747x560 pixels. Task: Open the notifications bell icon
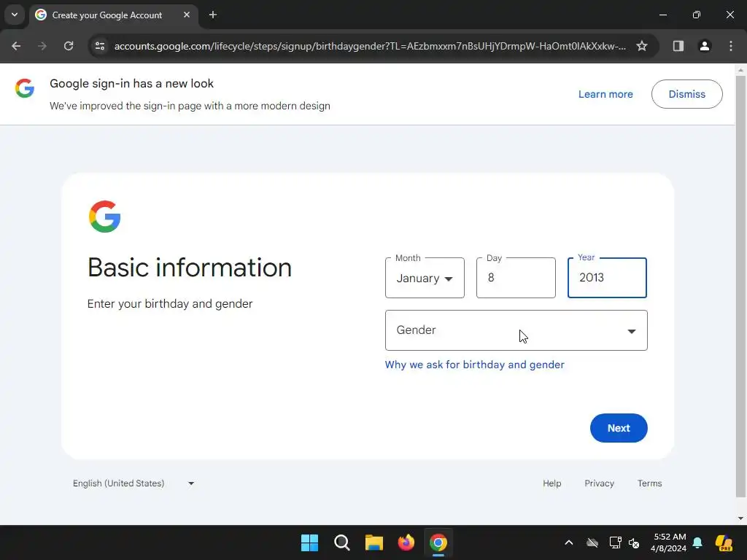(x=697, y=542)
